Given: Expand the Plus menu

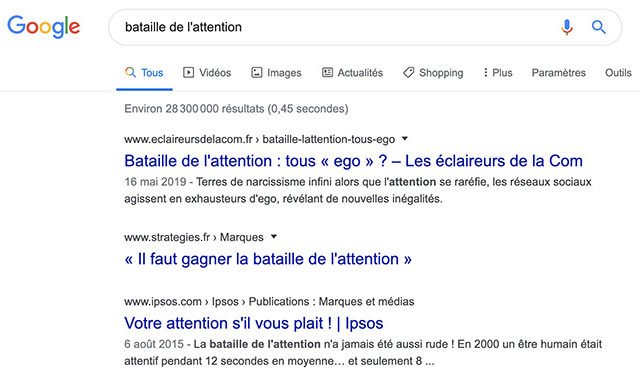Looking at the screenshot, I should 498,73.
